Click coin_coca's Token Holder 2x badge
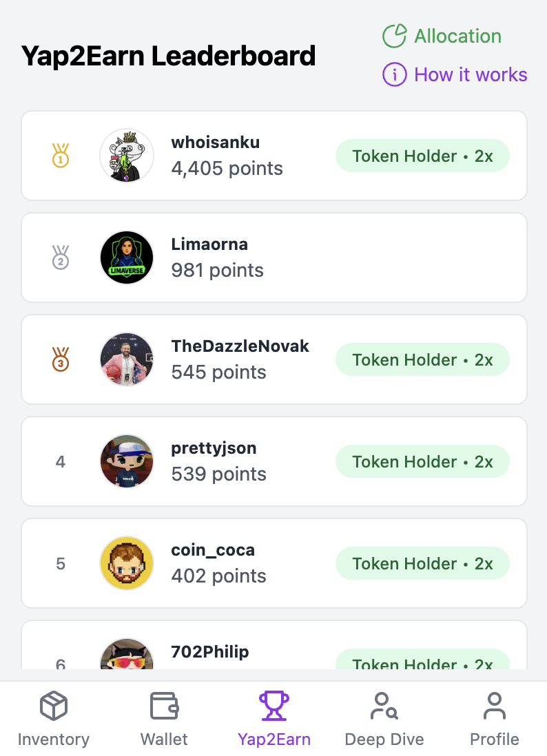This screenshot has width=547, height=756. 422,564
